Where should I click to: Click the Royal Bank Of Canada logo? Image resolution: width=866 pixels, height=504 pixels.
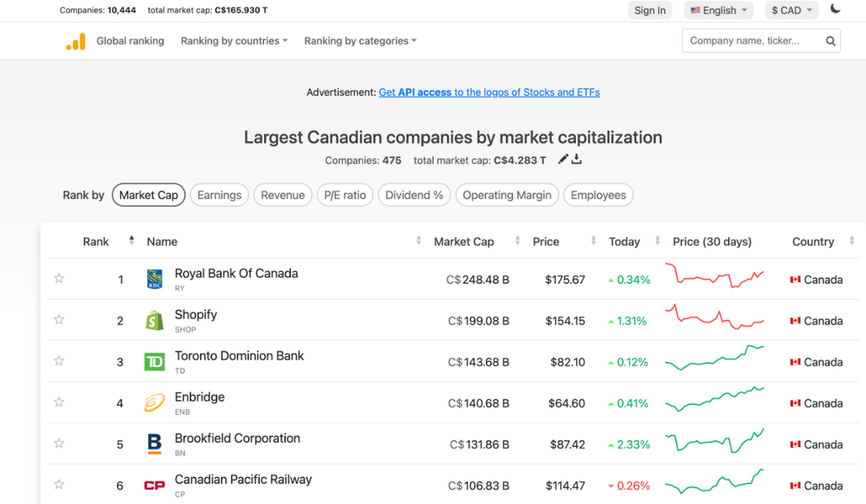pyautogui.click(x=155, y=280)
